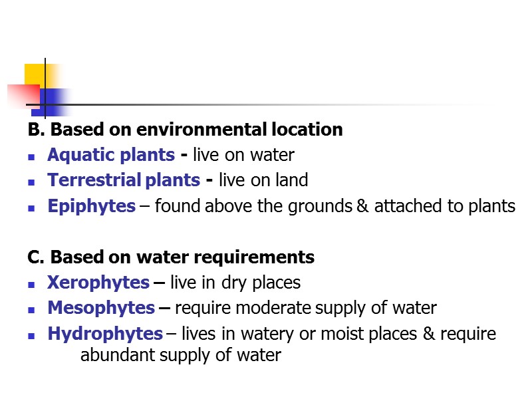Select the heading "B. Based on environmental location"

(186, 130)
